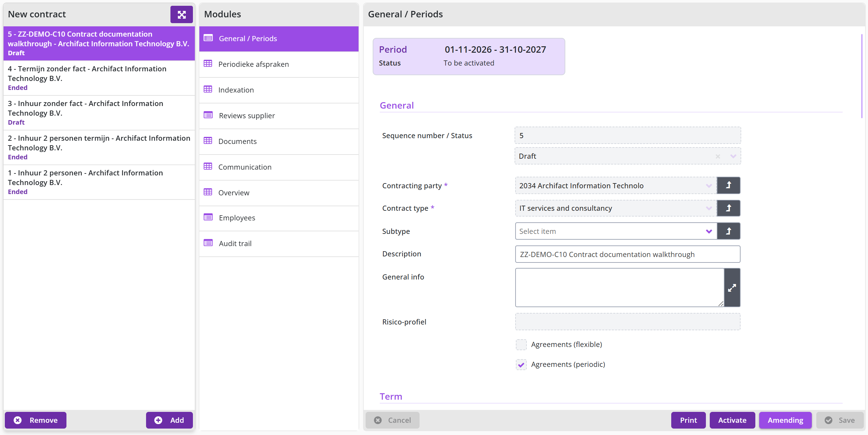
Task: Click the General info text area
Action: point(619,288)
